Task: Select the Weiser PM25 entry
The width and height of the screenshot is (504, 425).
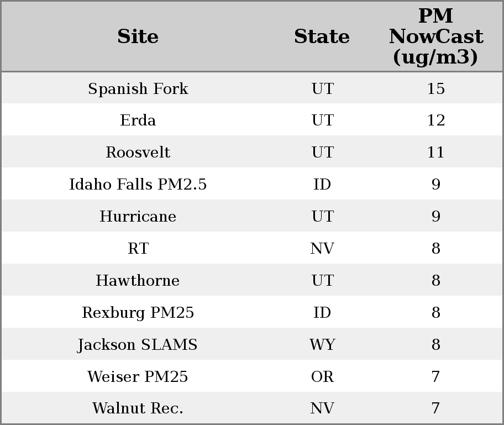Action: coord(138,377)
